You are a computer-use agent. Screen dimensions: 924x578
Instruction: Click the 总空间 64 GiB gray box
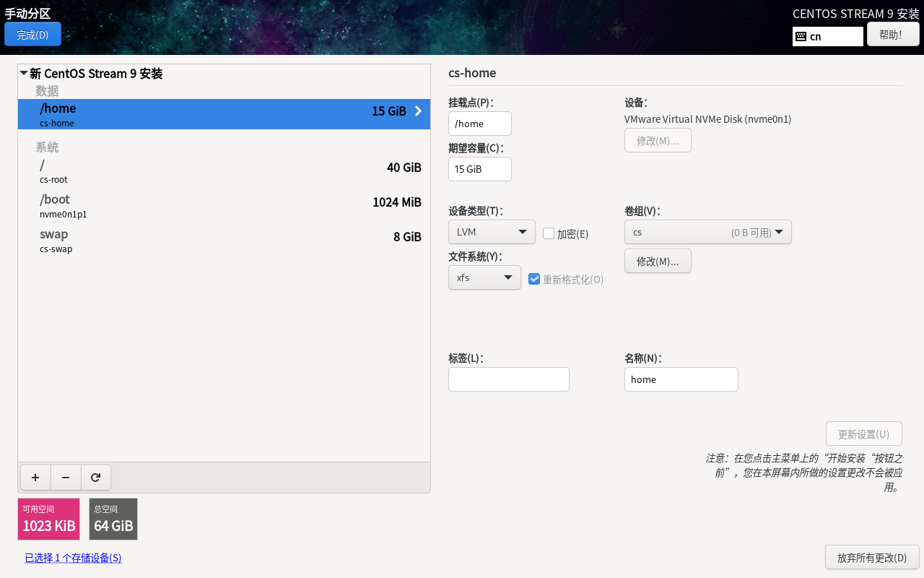[x=113, y=519]
